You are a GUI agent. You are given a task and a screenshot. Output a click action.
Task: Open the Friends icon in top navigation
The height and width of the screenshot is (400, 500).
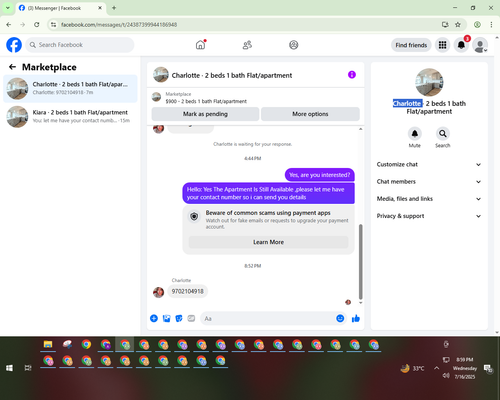tap(247, 45)
